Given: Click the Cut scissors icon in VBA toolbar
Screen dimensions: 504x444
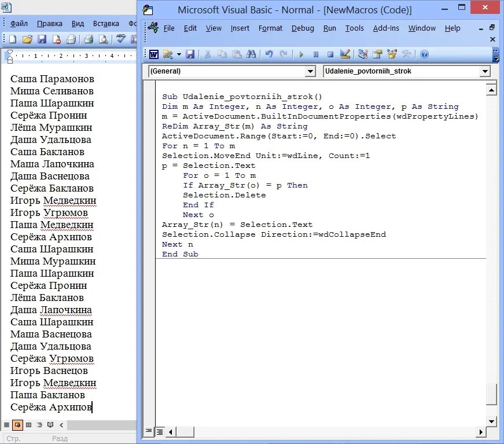Looking at the screenshot, I should point(208,54).
